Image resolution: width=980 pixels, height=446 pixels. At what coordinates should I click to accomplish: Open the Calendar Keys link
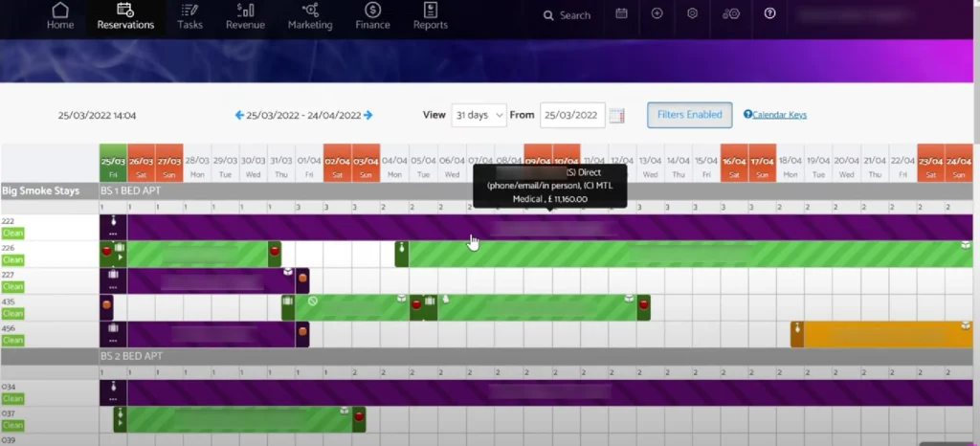[x=778, y=115]
